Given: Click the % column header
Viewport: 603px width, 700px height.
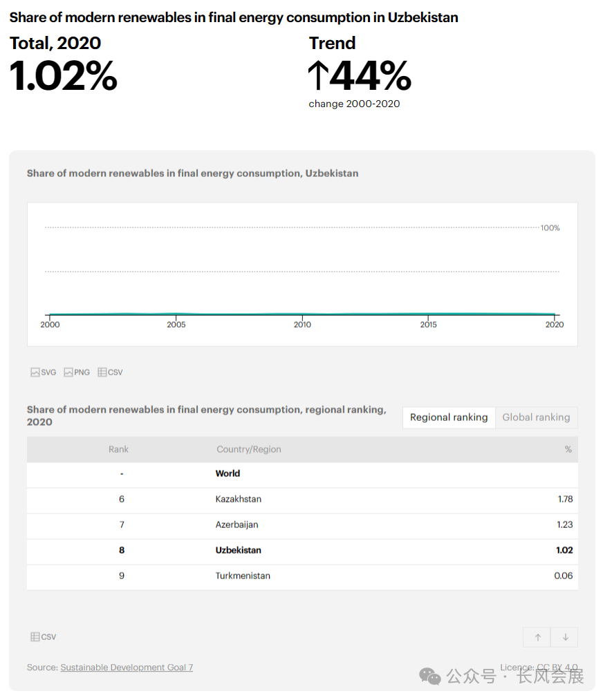Looking at the screenshot, I should [x=568, y=449].
